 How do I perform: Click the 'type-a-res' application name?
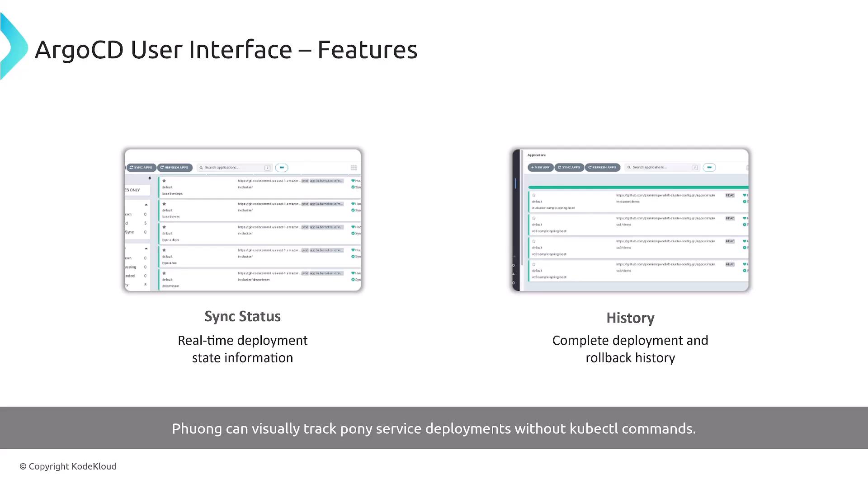170,263
